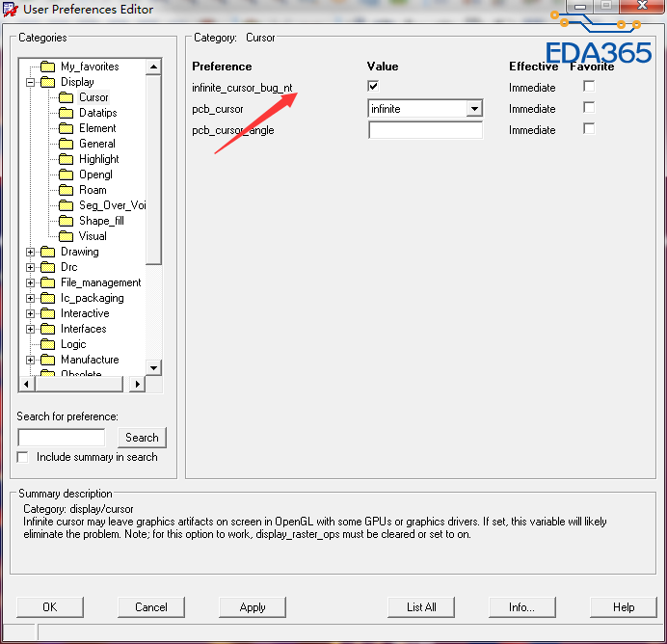Open the Info... dialog
Viewport: 667px width, 644px height.
tap(522, 607)
